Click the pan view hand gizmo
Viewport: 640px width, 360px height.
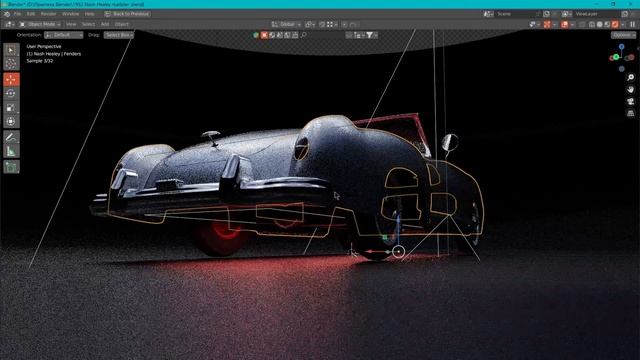point(631,89)
